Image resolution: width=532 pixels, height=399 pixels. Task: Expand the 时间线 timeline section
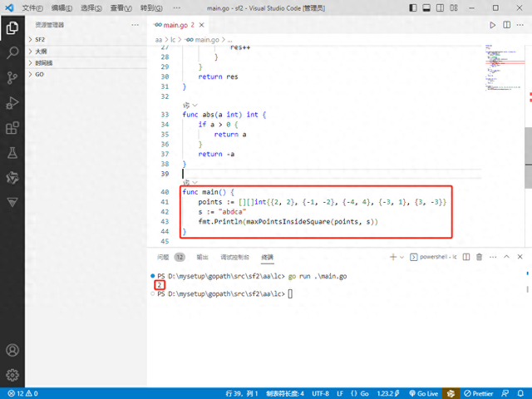click(86, 63)
